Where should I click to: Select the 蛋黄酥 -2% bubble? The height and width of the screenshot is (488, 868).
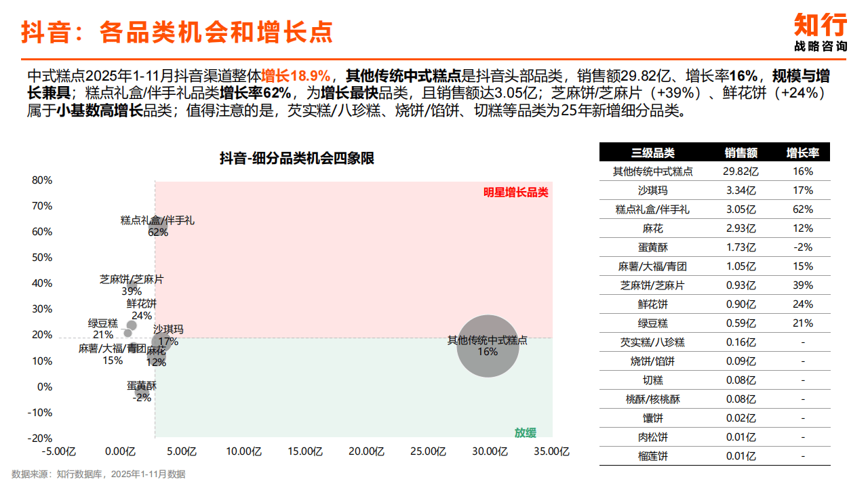pyautogui.click(x=142, y=391)
